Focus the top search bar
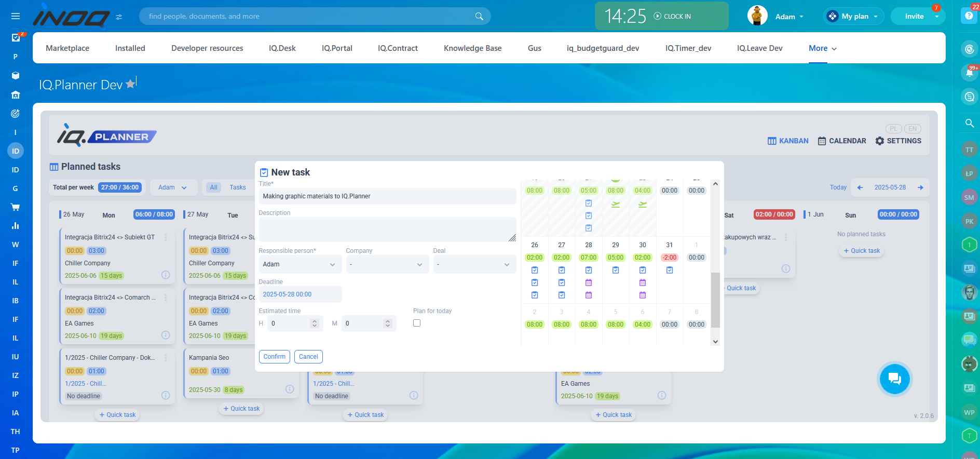This screenshot has width=980, height=459. click(315, 16)
